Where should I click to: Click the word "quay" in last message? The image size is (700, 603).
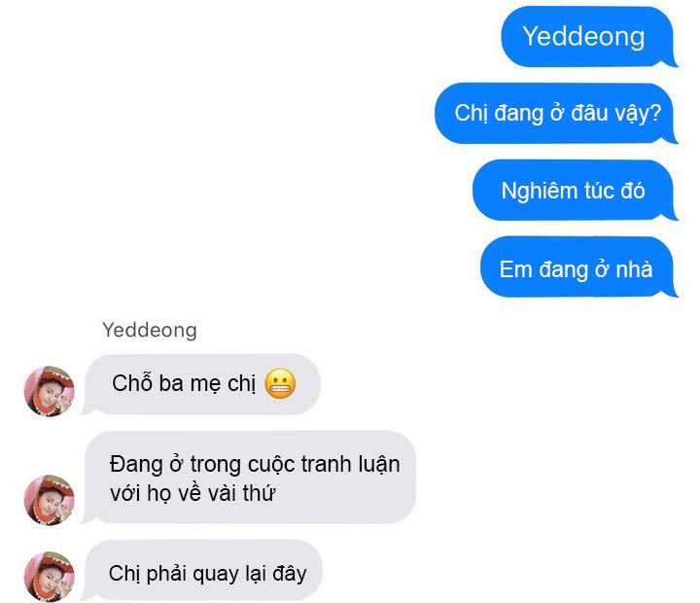click(x=216, y=575)
